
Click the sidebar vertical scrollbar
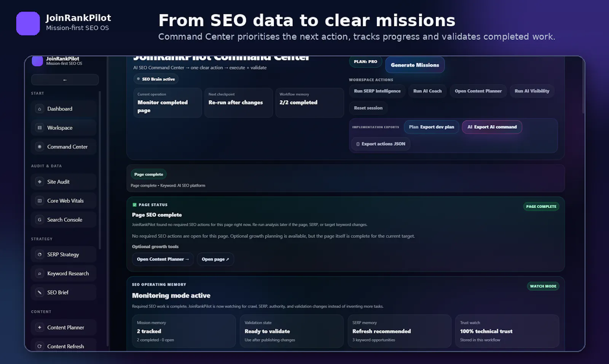pos(100,170)
